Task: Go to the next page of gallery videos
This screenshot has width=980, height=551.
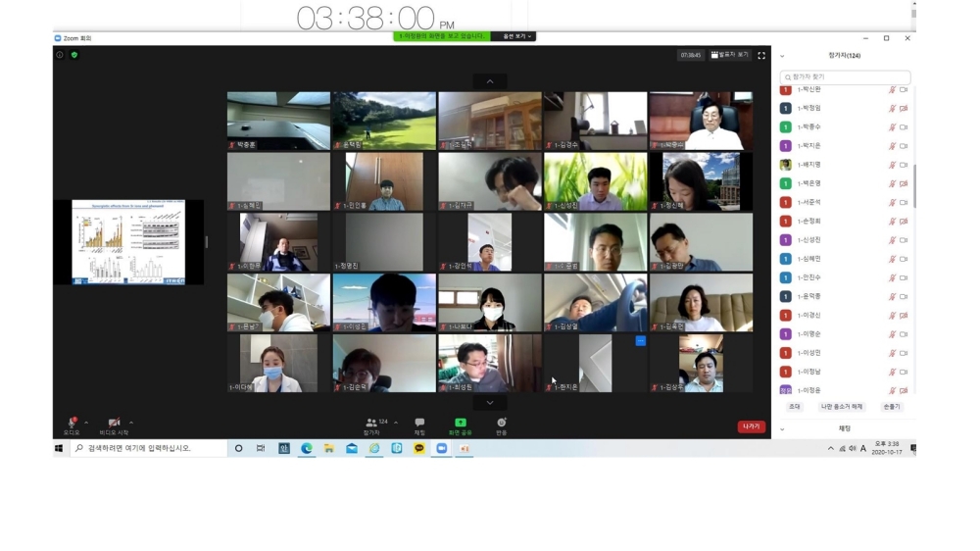Action: 490,402
